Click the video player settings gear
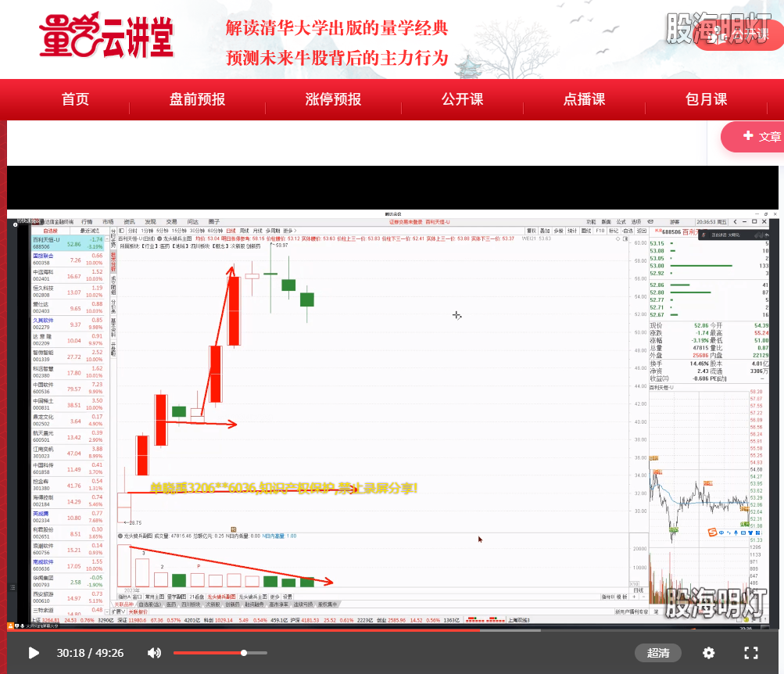Screen dimensions: 784x674 click(708, 652)
